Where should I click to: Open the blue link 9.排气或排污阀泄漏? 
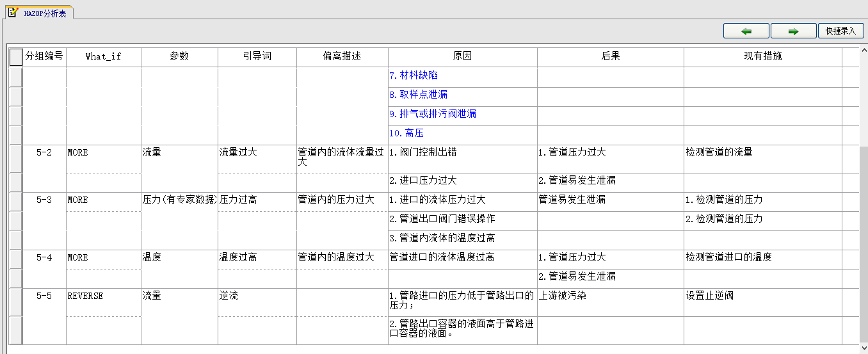click(x=433, y=114)
